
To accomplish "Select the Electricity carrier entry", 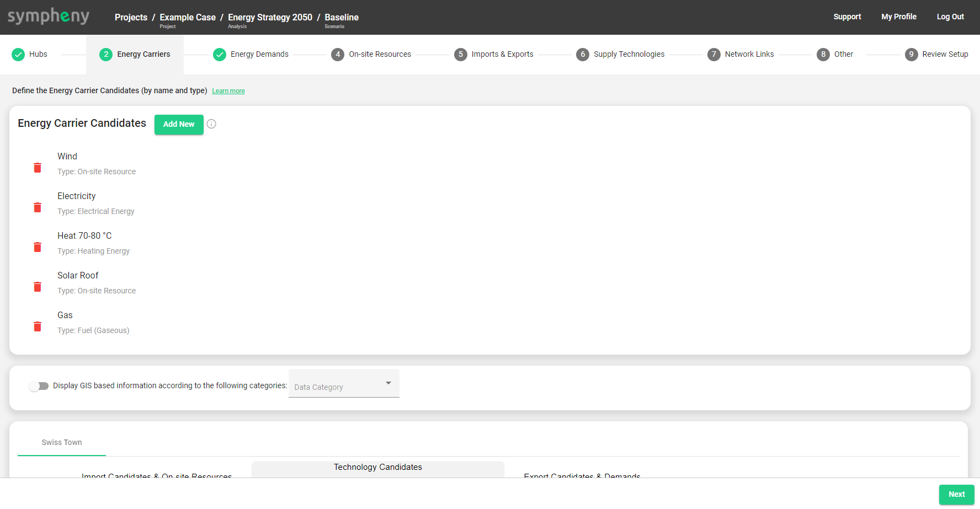I will [x=77, y=196].
